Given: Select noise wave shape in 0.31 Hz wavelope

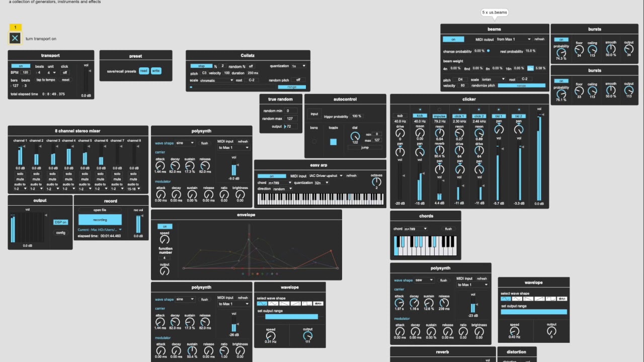Looking at the screenshot, I should click(318, 304).
